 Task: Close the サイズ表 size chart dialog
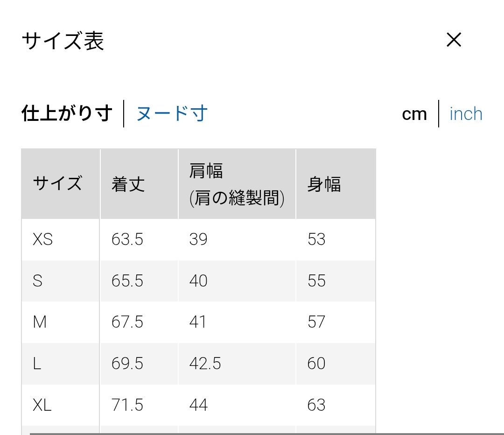point(454,40)
